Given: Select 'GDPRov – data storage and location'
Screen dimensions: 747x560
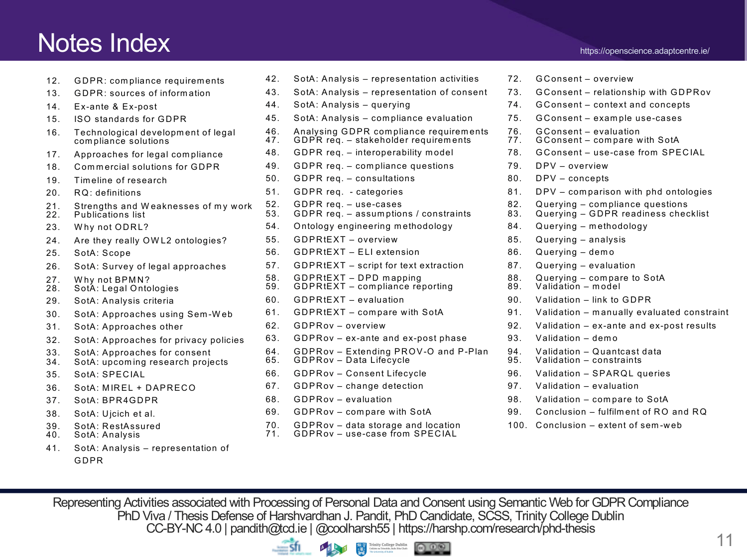Looking at the screenshot, I should 377,425.
